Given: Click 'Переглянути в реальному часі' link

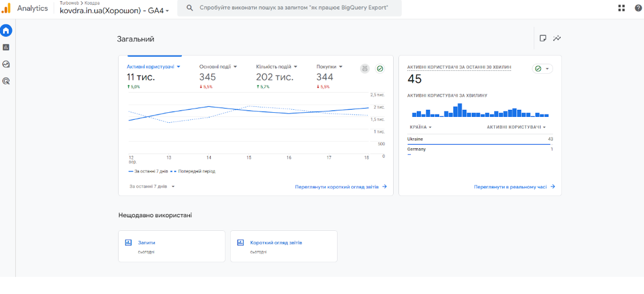Looking at the screenshot, I should [514, 187].
